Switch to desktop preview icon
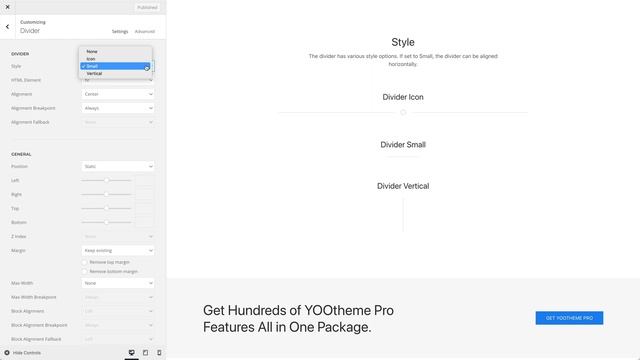The image size is (640, 360). 131,353
